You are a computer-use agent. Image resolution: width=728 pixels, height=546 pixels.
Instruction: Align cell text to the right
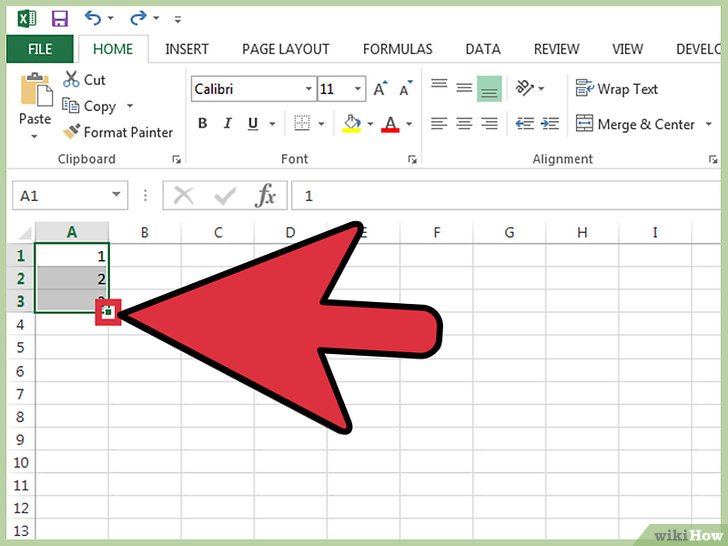[x=489, y=124]
